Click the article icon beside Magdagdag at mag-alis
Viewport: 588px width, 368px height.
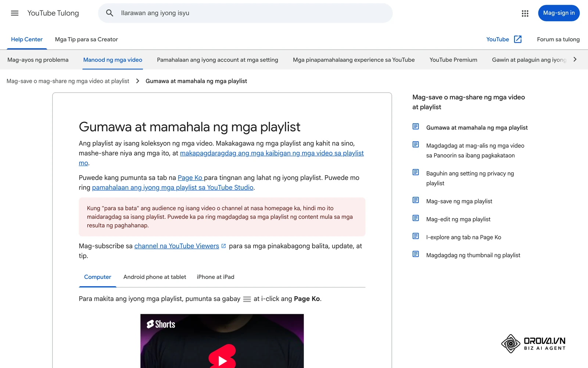tap(416, 145)
